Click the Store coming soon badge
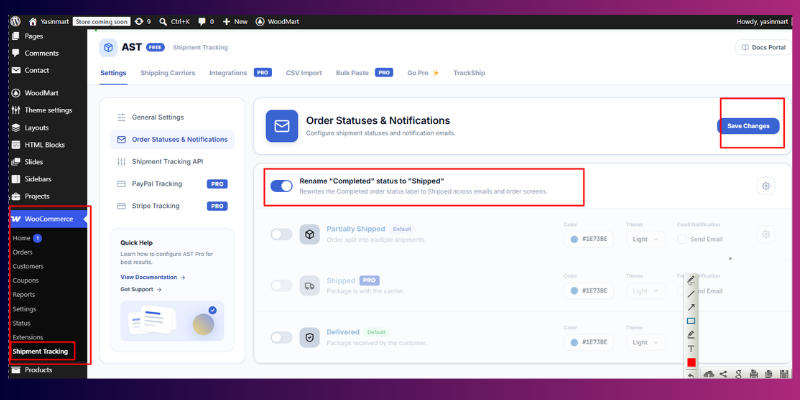This screenshot has height=400, width=800. [x=101, y=21]
